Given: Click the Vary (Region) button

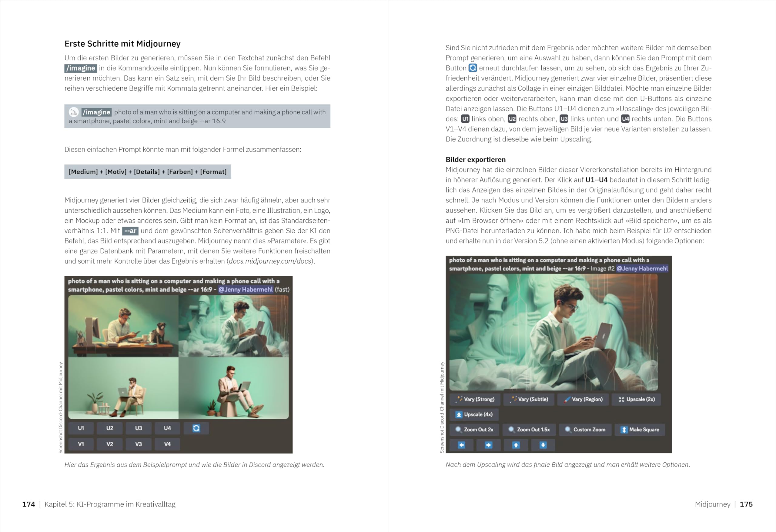Looking at the screenshot, I should [583, 399].
